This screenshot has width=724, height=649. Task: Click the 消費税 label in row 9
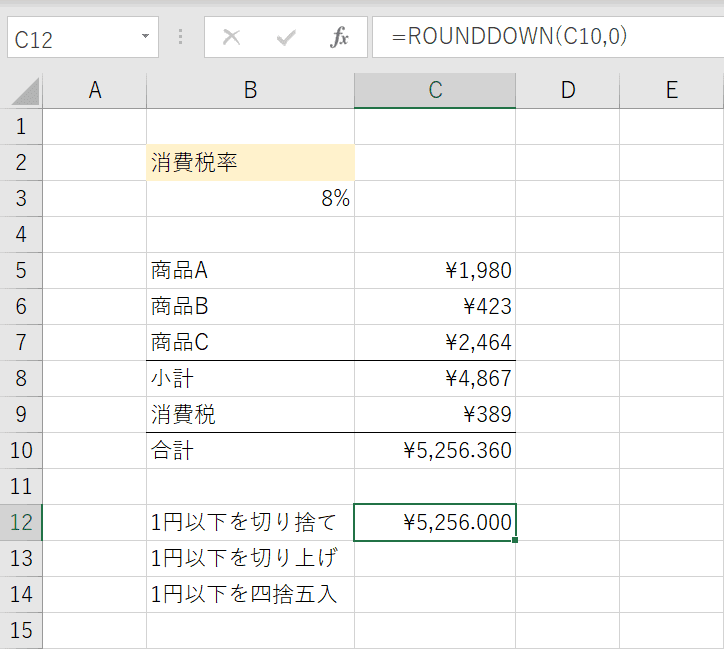[x=250, y=415]
